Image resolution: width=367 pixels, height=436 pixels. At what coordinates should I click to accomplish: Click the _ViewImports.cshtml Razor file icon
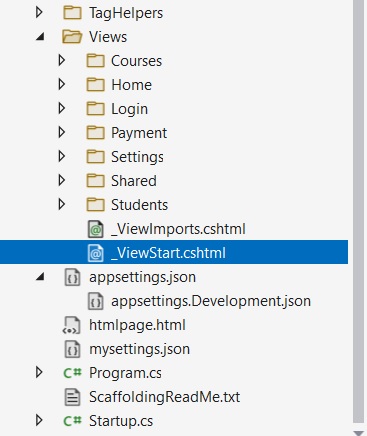pyautogui.click(x=96, y=229)
